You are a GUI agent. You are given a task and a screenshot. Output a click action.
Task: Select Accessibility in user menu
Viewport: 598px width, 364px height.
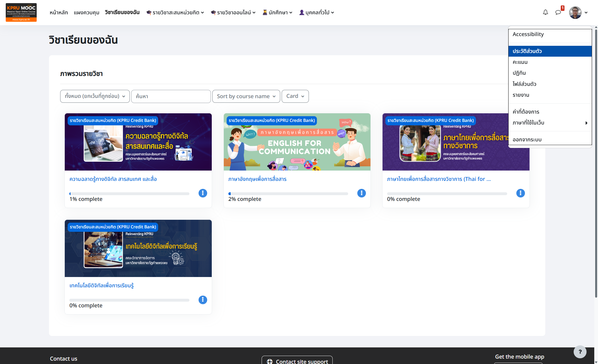pos(550,34)
